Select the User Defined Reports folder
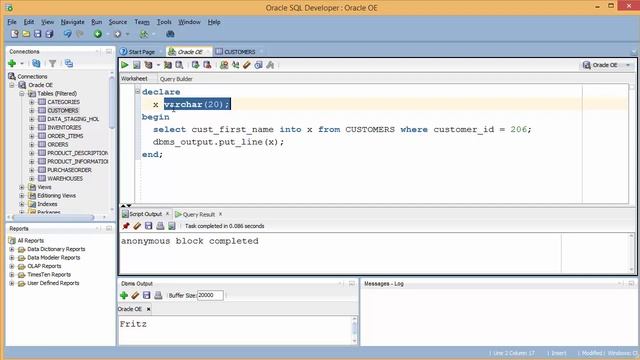Image resolution: width=640 pixels, height=360 pixels. (x=53, y=283)
